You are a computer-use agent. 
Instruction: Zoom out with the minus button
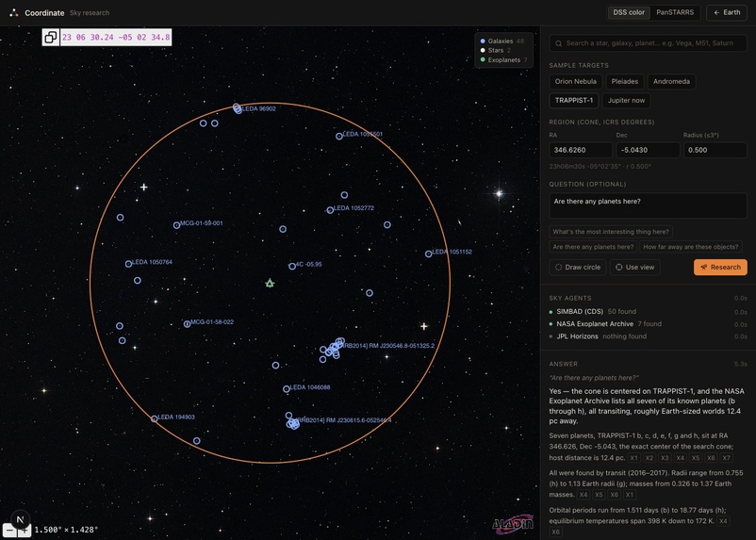[x=9, y=531]
